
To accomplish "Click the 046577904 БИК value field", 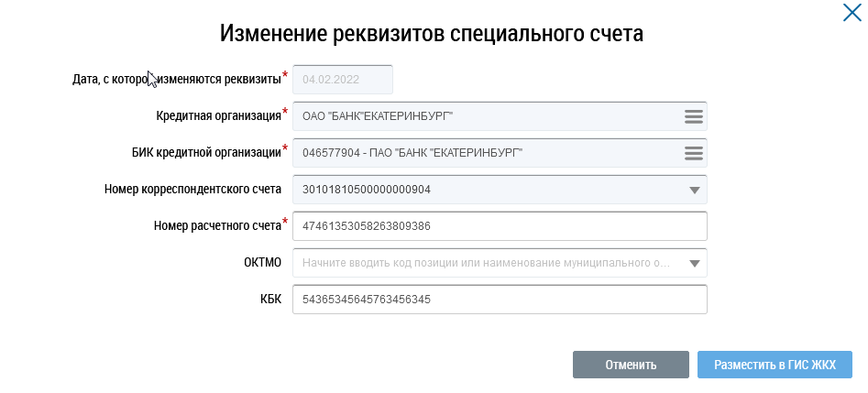I will 486,153.
